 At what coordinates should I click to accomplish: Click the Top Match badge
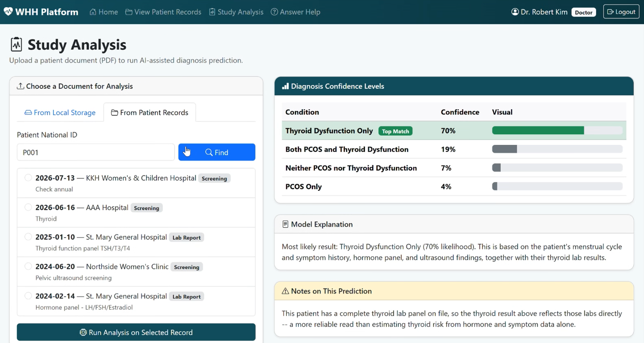click(x=395, y=131)
